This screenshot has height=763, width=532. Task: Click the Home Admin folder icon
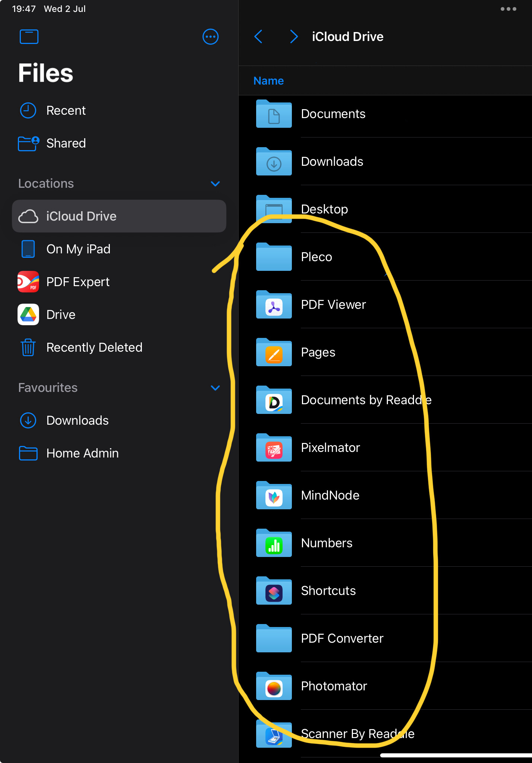(x=28, y=453)
